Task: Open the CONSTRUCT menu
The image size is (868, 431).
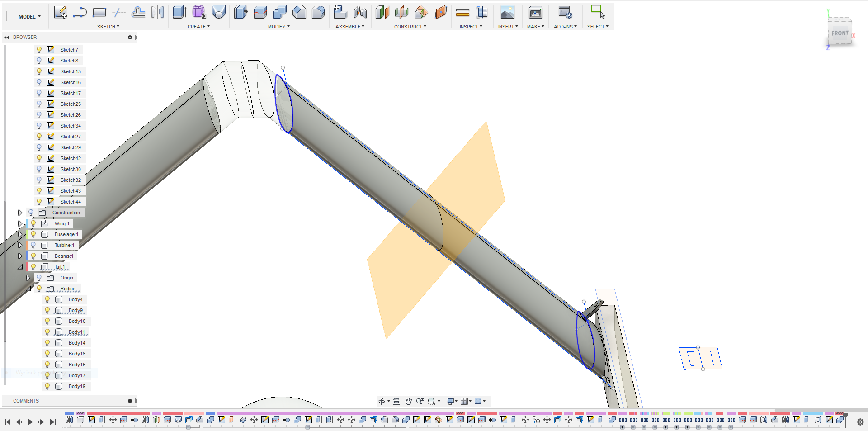Action: coord(410,27)
